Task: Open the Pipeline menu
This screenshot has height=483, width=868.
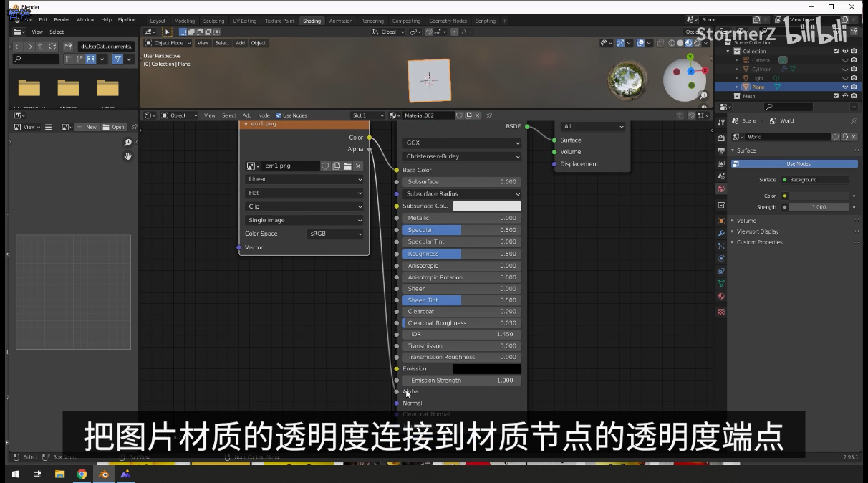Action: coord(127,19)
